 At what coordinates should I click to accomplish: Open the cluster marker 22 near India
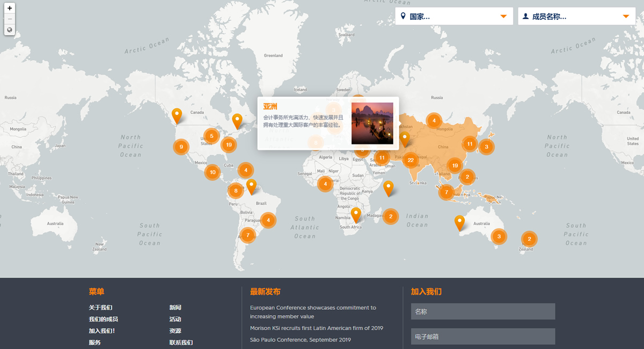click(x=411, y=160)
